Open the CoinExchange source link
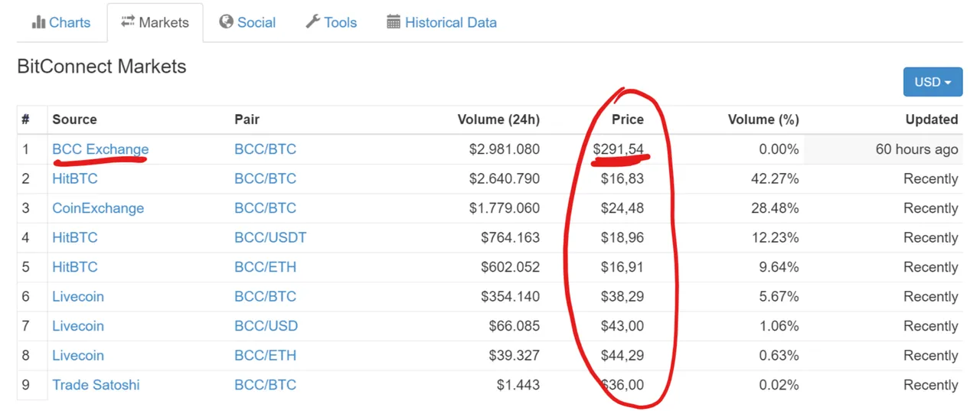This screenshot has height=411, width=980. (98, 208)
